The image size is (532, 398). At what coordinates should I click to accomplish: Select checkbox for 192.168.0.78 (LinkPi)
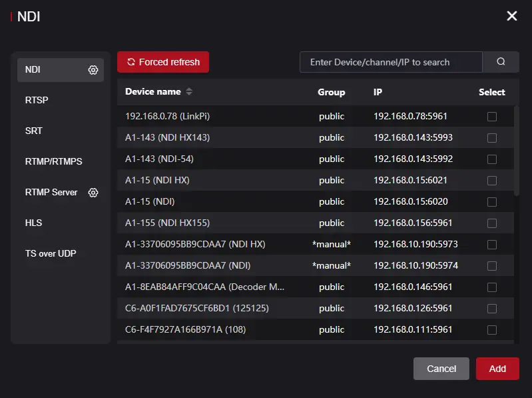click(x=492, y=117)
